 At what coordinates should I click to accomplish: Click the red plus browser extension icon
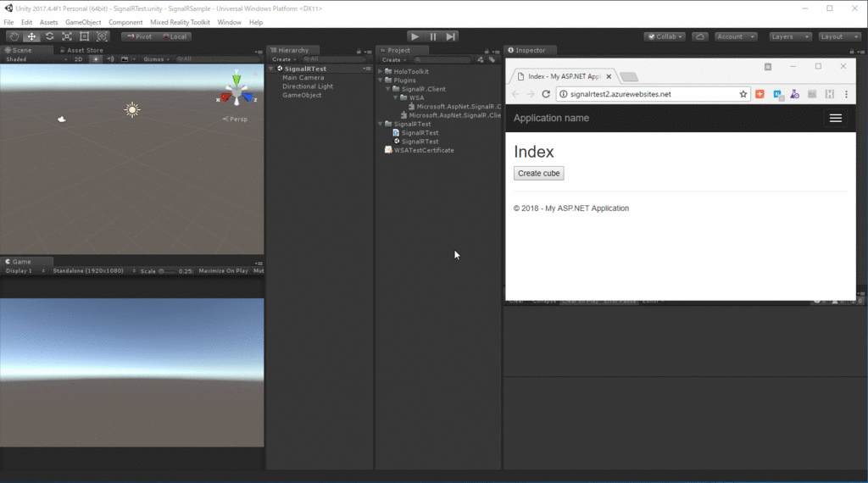coord(759,94)
